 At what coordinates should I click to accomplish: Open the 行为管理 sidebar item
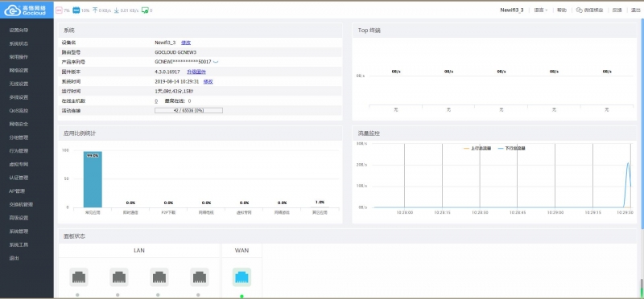(x=19, y=150)
